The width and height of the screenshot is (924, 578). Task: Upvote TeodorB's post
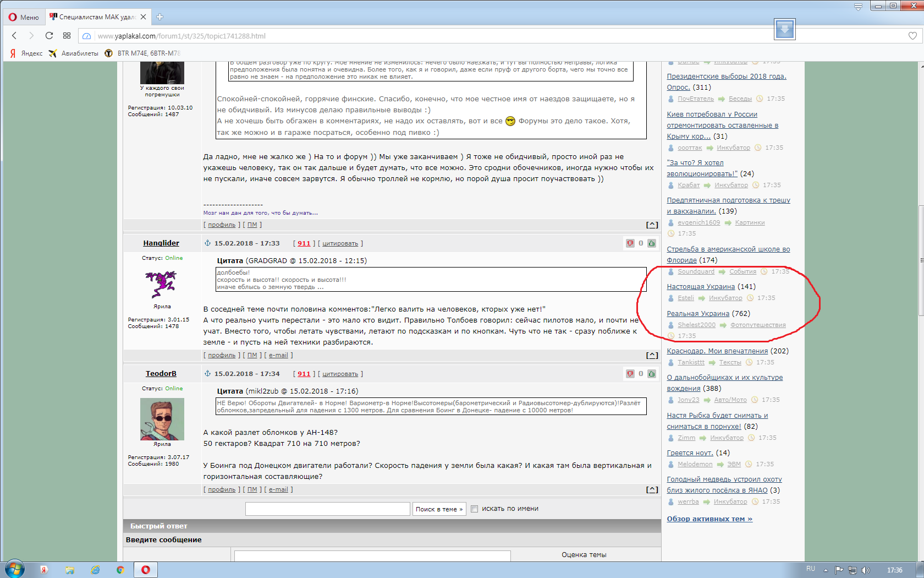pyautogui.click(x=652, y=374)
